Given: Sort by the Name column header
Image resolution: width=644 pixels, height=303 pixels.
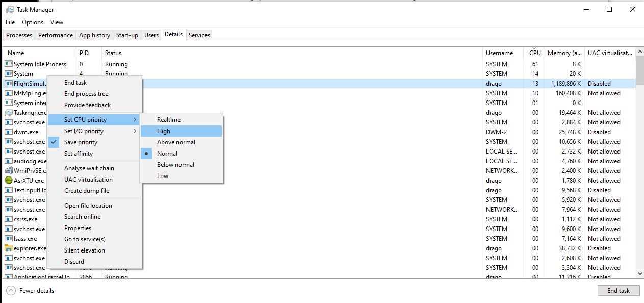Looking at the screenshot, I should pyautogui.click(x=39, y=53).
